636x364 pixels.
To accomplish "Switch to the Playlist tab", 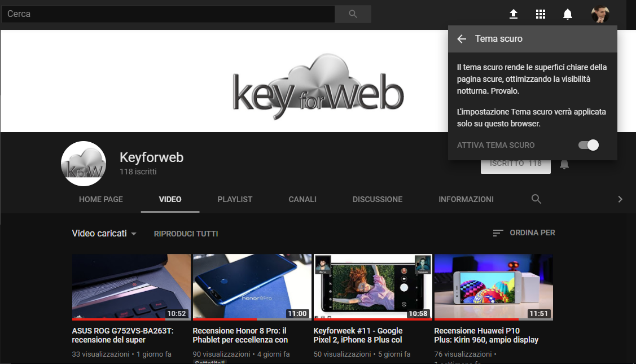I will 235,199.
